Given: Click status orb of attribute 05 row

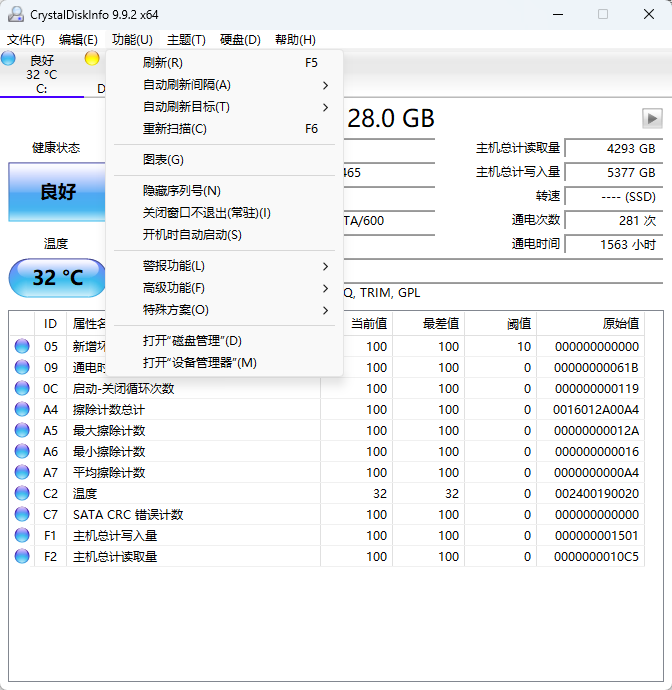Looking at the screenshot, I should tap(22, 346).
